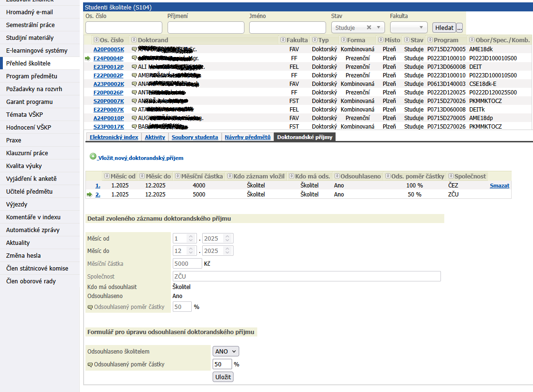
Task: Open Odsouhlaseno školitelem ANO dropdown
Action: 226,352
